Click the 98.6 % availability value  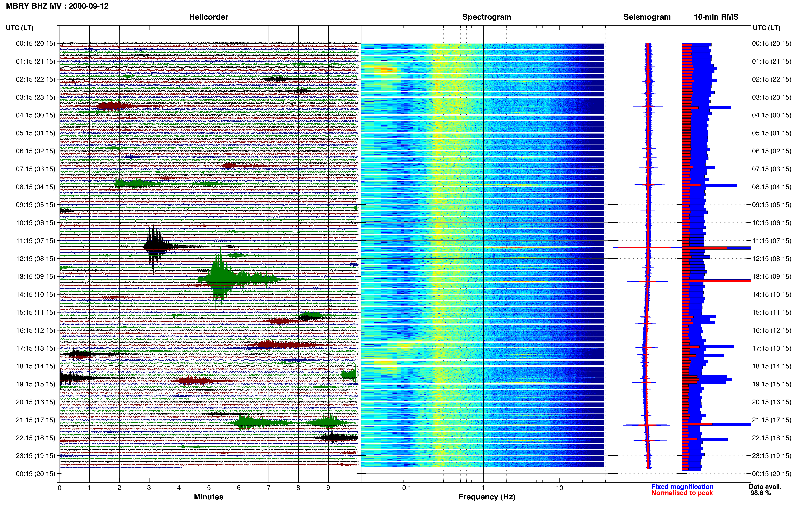[x=761, y=493]
